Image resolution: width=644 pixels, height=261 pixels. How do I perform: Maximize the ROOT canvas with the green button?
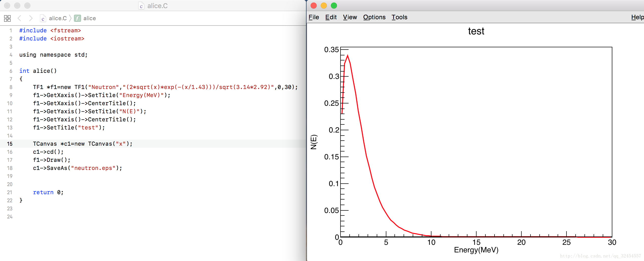coord(334,6)
